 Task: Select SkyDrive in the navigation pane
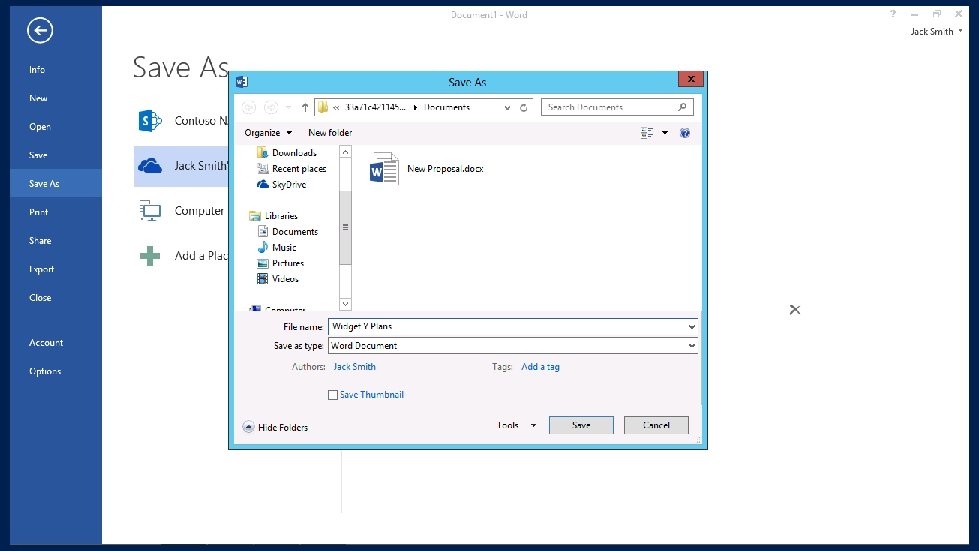282,185
